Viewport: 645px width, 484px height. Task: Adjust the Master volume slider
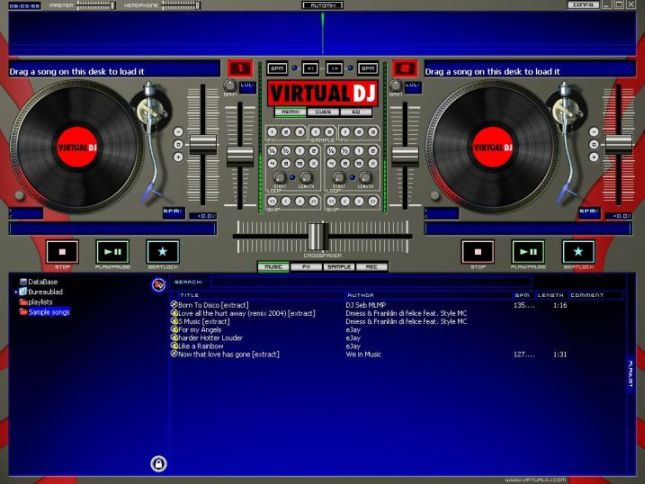96,6
